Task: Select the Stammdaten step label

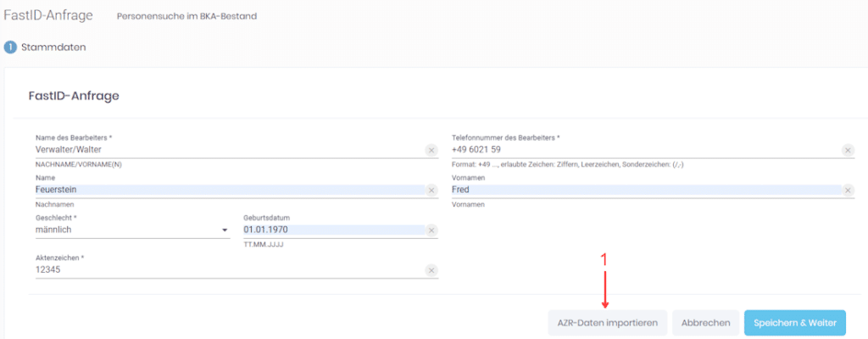Action: (x=53, y=47)
